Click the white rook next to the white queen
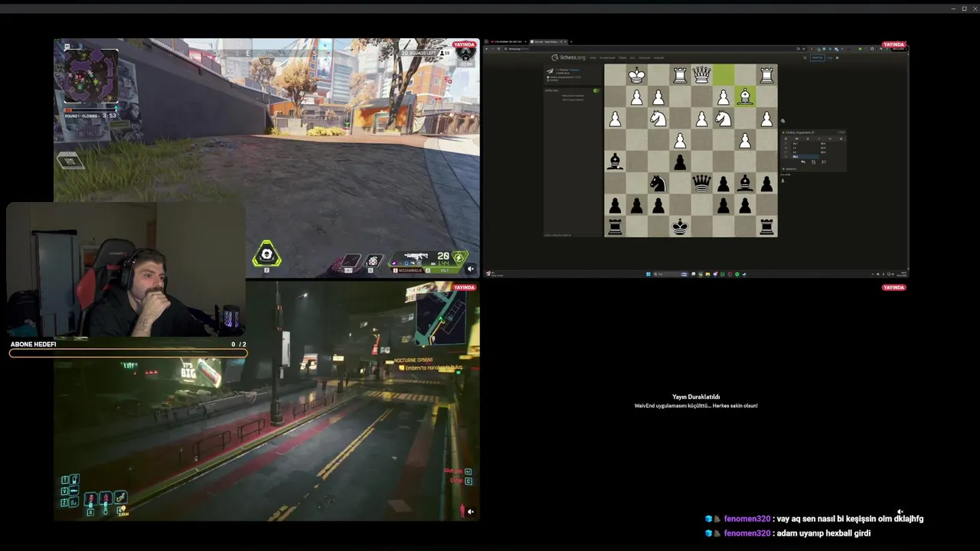This screenshot has height=551, width=980. point(680,75)
